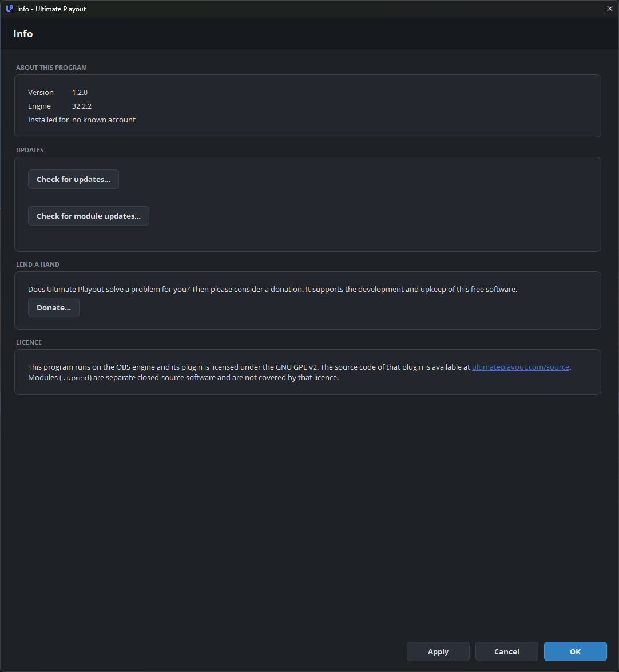
Task: Click the donation request sentence
Action: coord(272,289)
